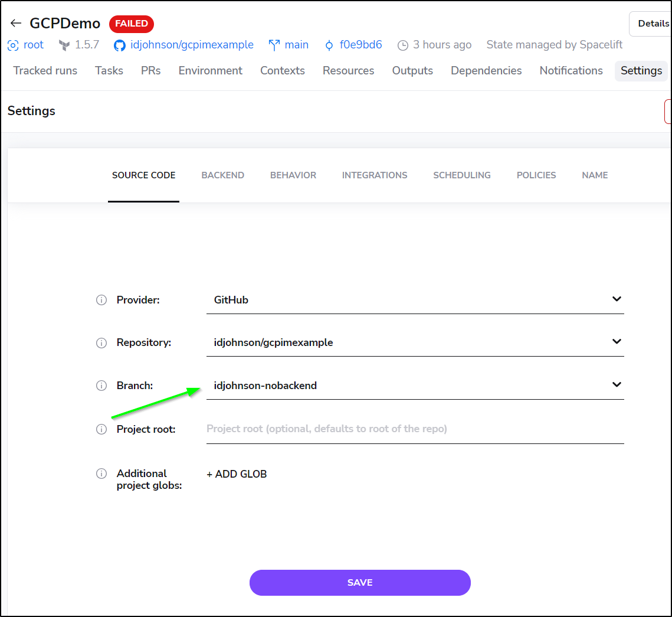Viewport: 672px width, 617px height.
Task: Click the GitHub logo icon
Action: coord(120,45)
